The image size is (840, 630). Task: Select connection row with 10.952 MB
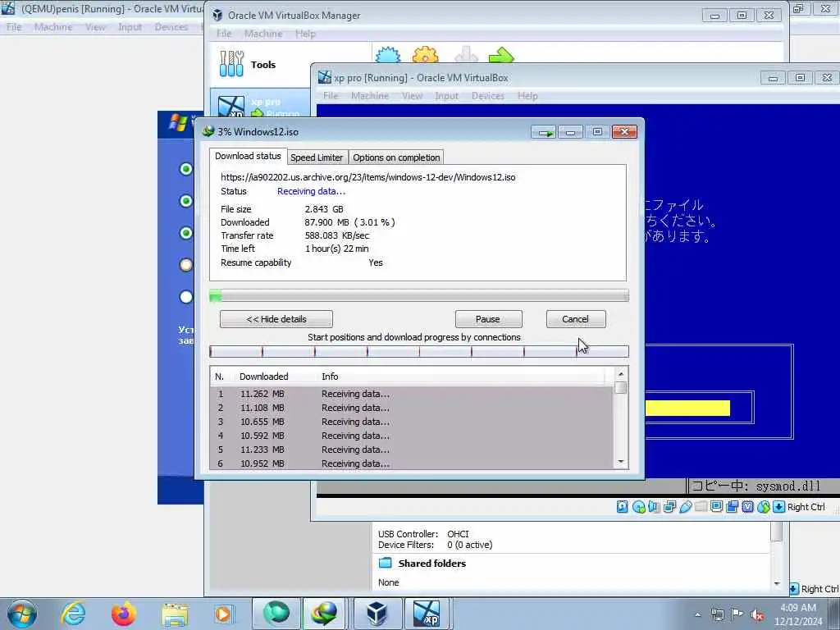point(412,463)
